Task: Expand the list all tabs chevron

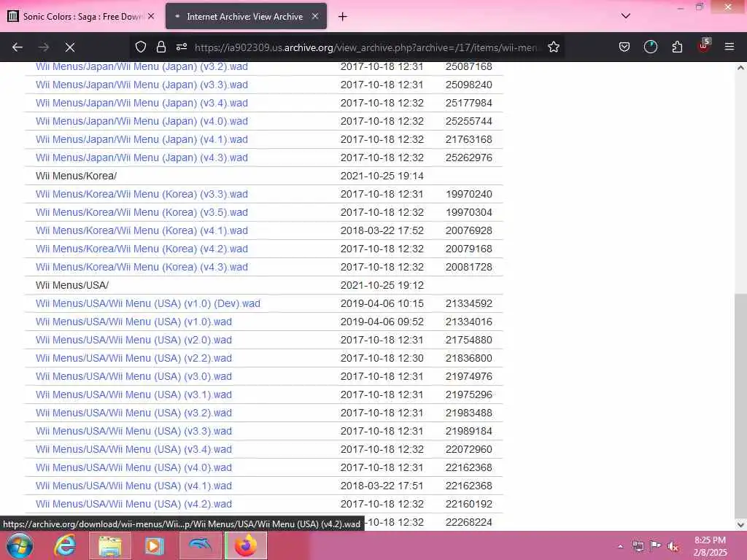Action: [x=626, y=16]
